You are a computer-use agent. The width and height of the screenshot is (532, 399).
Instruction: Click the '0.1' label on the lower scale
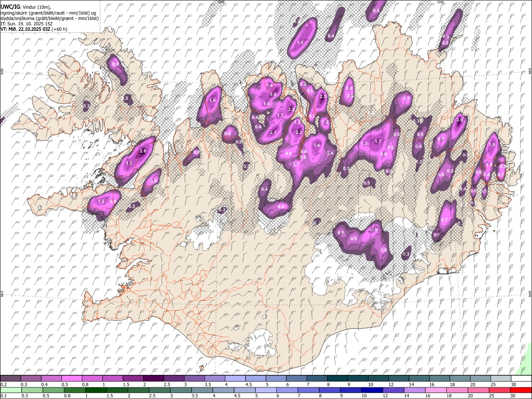click(3, 396)
